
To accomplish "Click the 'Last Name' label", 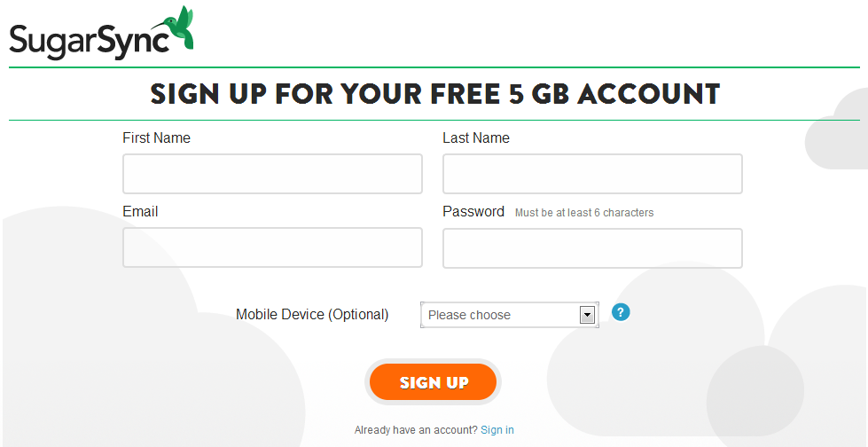I will (x=476, y=138).
